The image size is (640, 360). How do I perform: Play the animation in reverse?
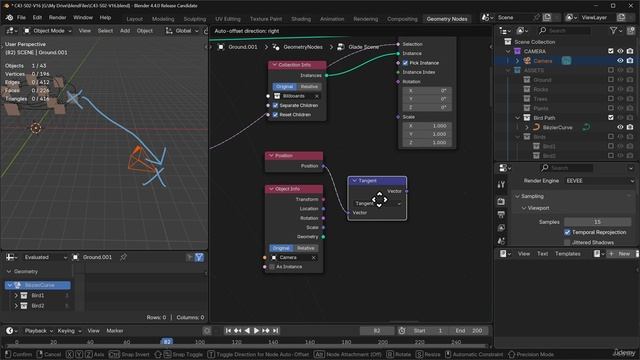click(x=247, y=331)
